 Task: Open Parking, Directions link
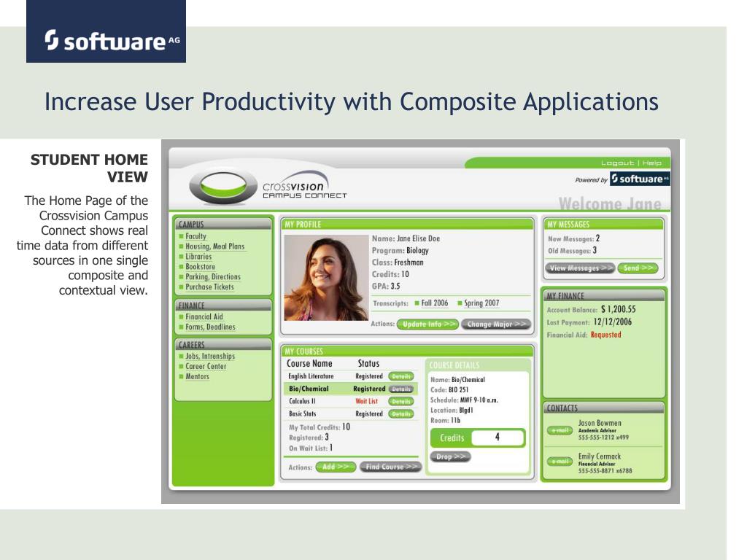coord(213,276)
